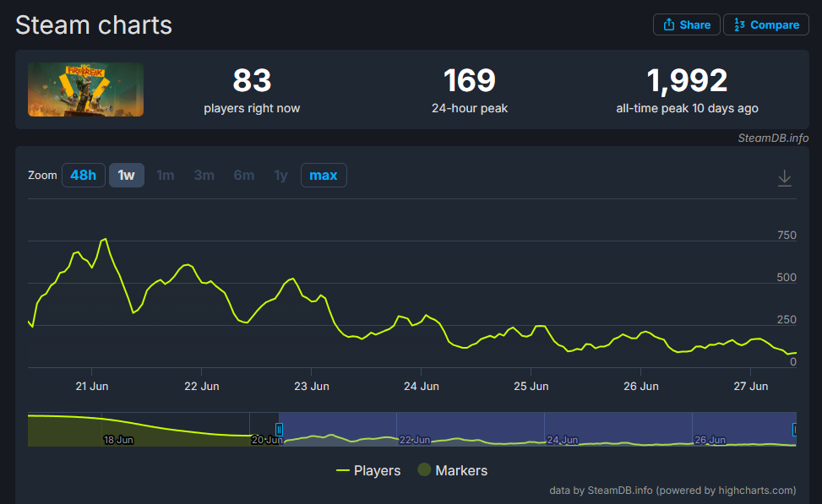Click the share icon inside Share button
The image size is (822, 504).
pyautogui.click(x=669, y=24)
